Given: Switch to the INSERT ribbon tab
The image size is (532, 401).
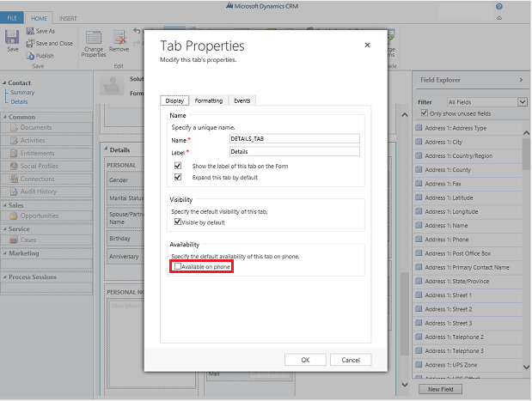Looking at the screenshot, I should (68, 18).
